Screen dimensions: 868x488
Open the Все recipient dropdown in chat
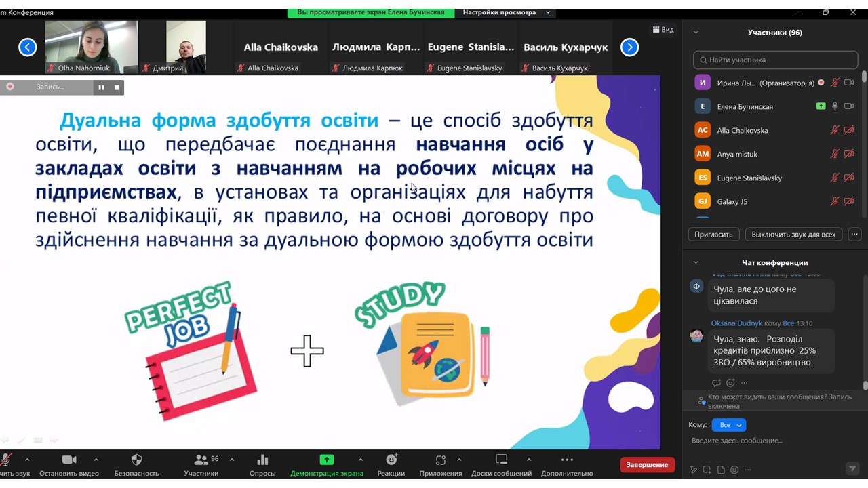tap(728, 424)
